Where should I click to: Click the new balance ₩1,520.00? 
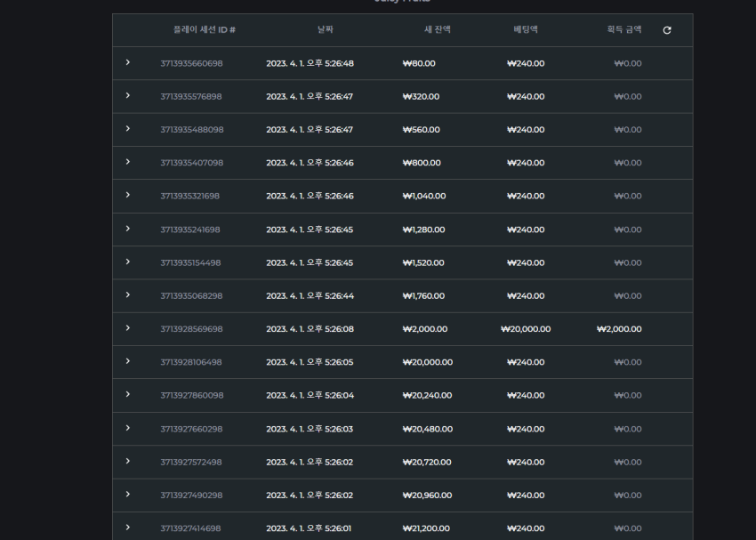(x=423, y=263)
